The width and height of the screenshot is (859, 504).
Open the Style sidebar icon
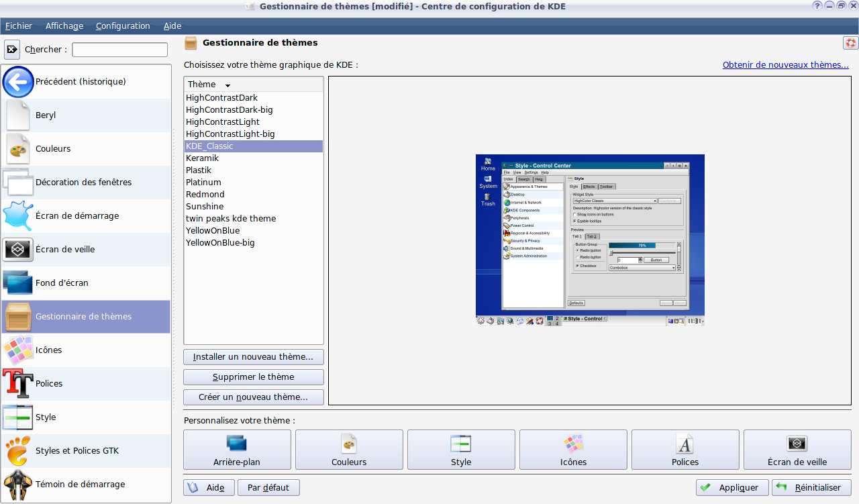click(18, 417)
